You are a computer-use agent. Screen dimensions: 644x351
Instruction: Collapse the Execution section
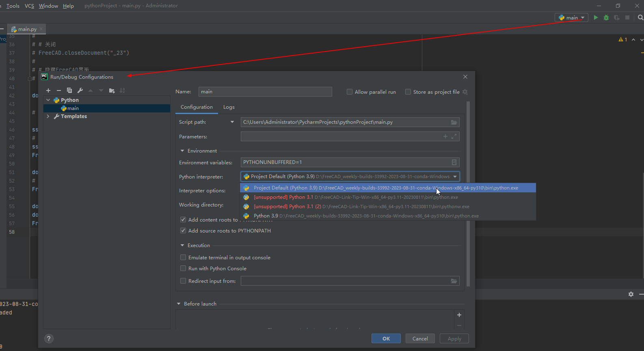click(x=182, y=245)
